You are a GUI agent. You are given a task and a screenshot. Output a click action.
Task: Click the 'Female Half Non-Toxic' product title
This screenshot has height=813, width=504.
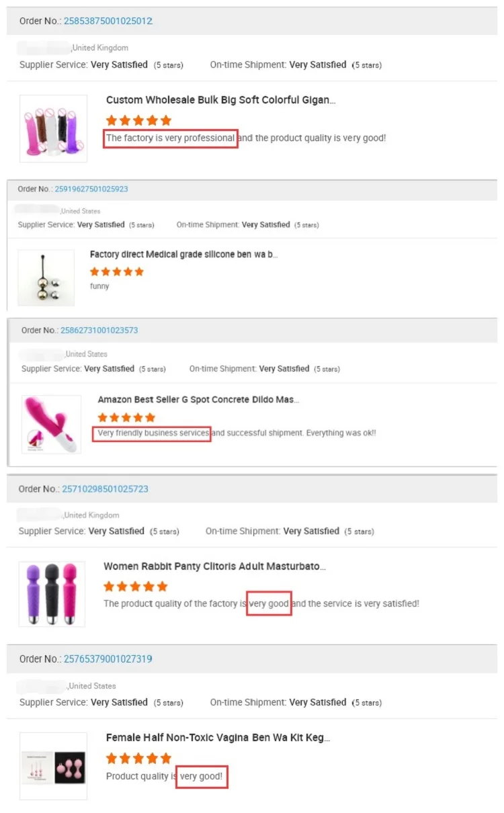pos(218,738)
